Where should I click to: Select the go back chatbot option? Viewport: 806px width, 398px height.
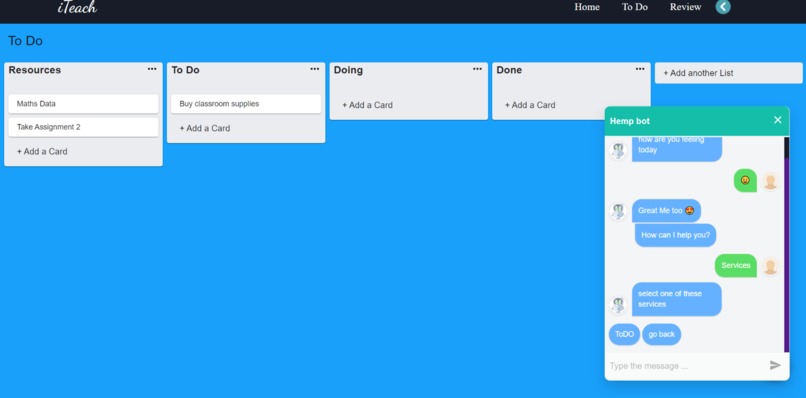click(x=662, y=334)
